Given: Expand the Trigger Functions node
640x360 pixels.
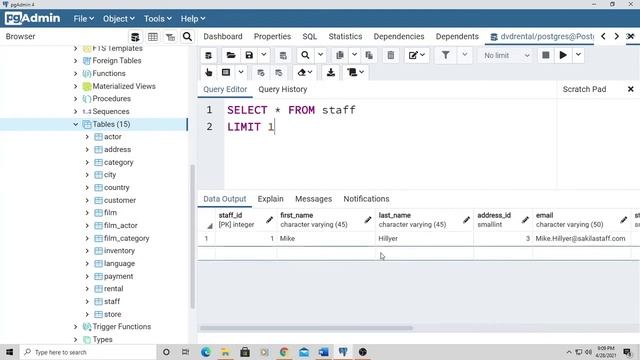Looking at the screenshot, I should [x=76, y=327].
